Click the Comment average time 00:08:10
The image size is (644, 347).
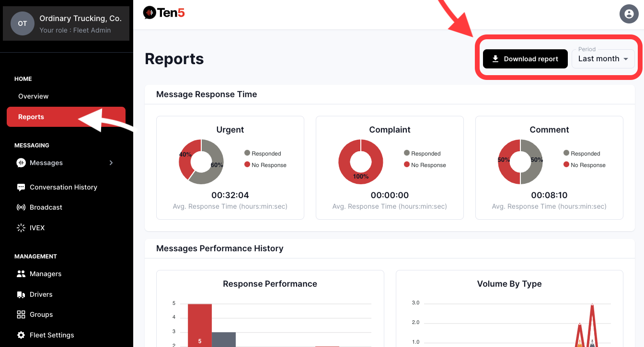(x=549, y=195)
